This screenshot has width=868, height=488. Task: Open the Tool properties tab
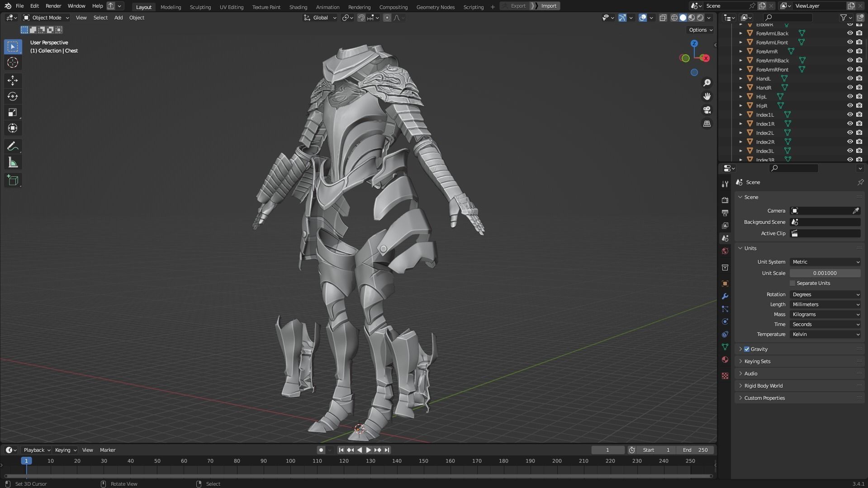coord(725,184)
